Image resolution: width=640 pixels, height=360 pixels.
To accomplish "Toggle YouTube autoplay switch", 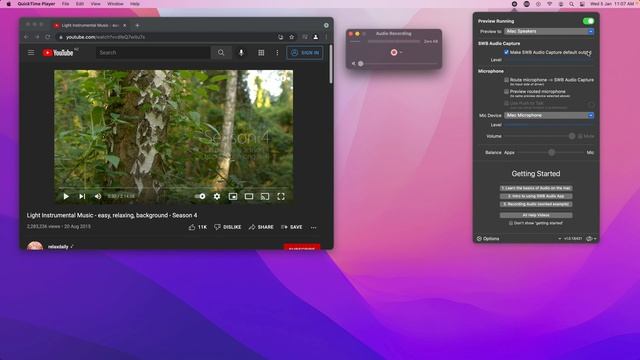I will click(x=200, y=196).
